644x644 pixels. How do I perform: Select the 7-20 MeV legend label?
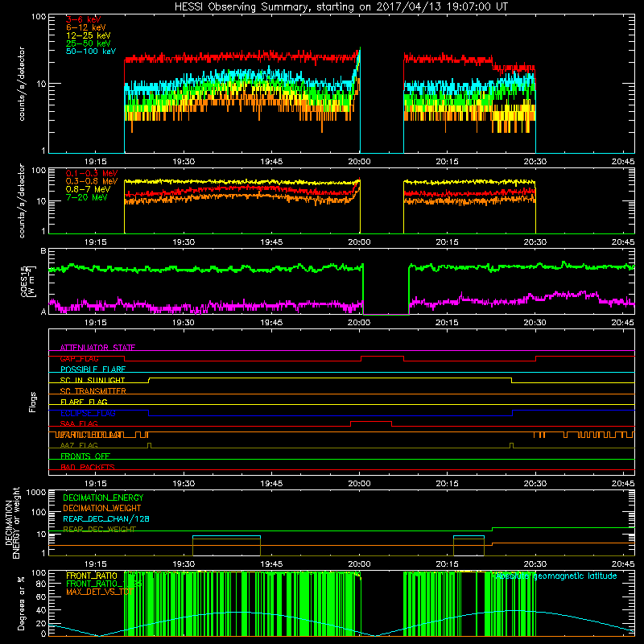point(86,197)
